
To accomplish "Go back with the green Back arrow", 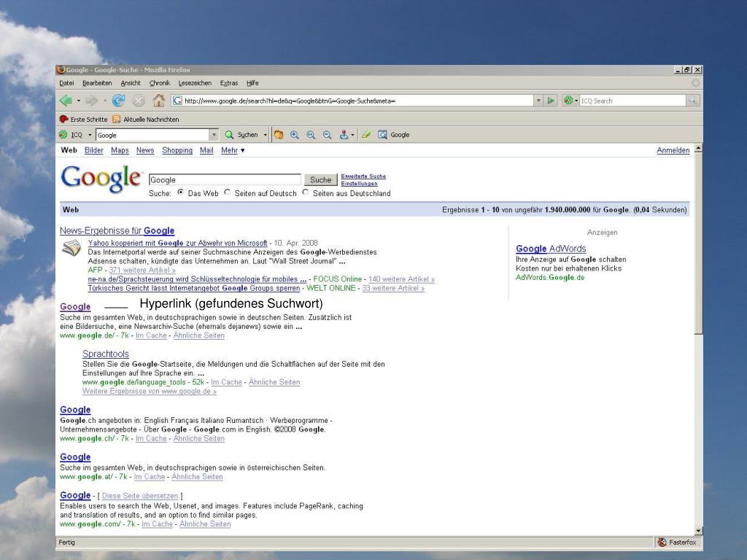I will tap(66, 101).
